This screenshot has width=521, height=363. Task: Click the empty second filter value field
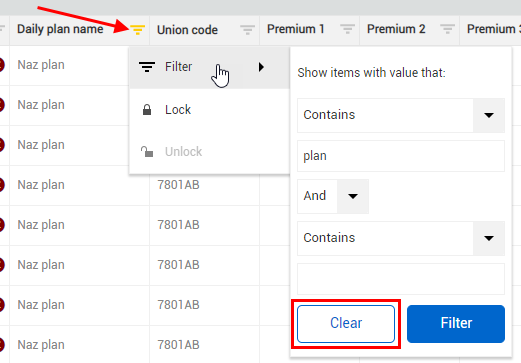[x=401, y=279]
